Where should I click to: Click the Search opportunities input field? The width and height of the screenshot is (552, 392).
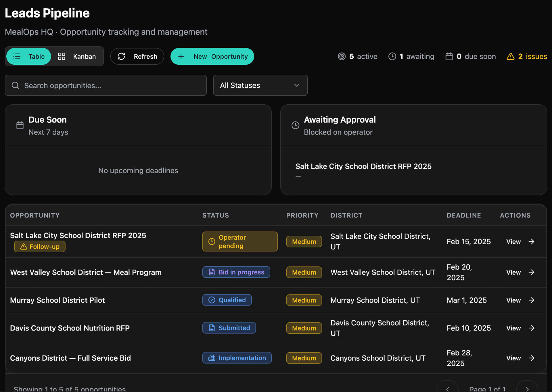tap(106, 85)
